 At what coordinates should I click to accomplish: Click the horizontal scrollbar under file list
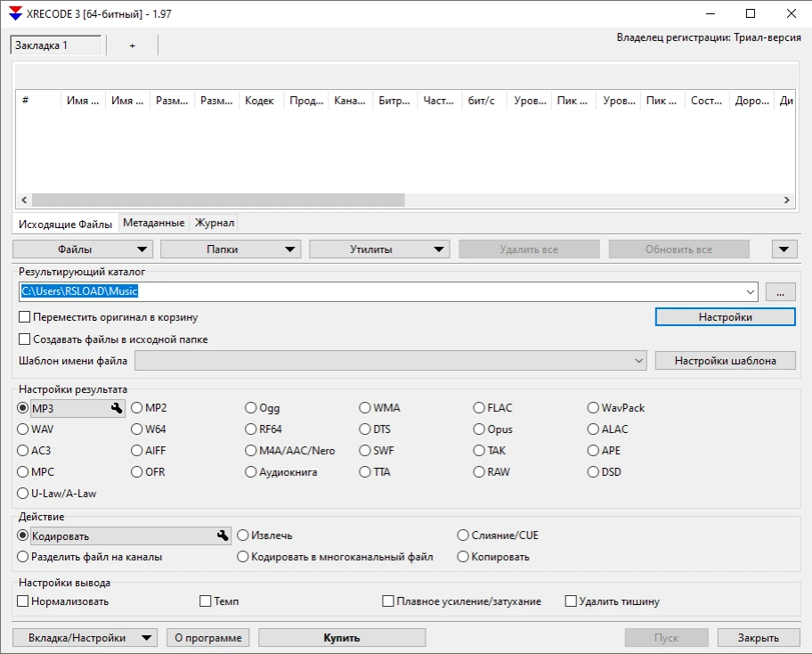coord(218,200)
